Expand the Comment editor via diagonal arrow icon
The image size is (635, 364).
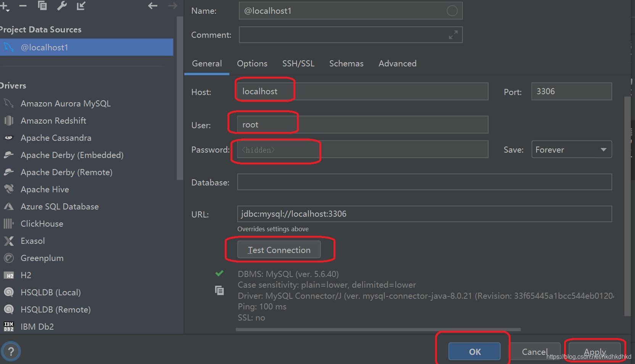(453, 34)
